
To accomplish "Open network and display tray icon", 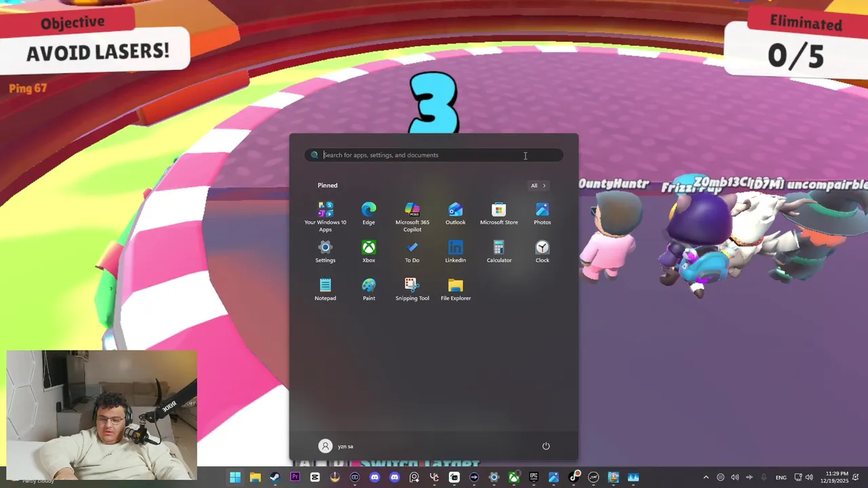I will tap(798, 477).
